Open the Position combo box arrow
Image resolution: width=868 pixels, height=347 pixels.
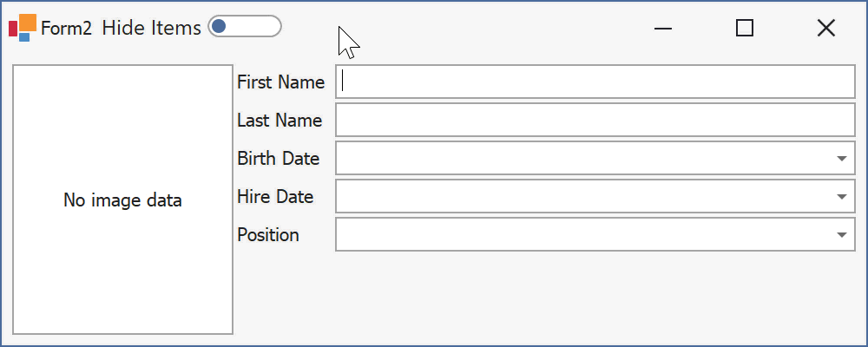[842, 234]
